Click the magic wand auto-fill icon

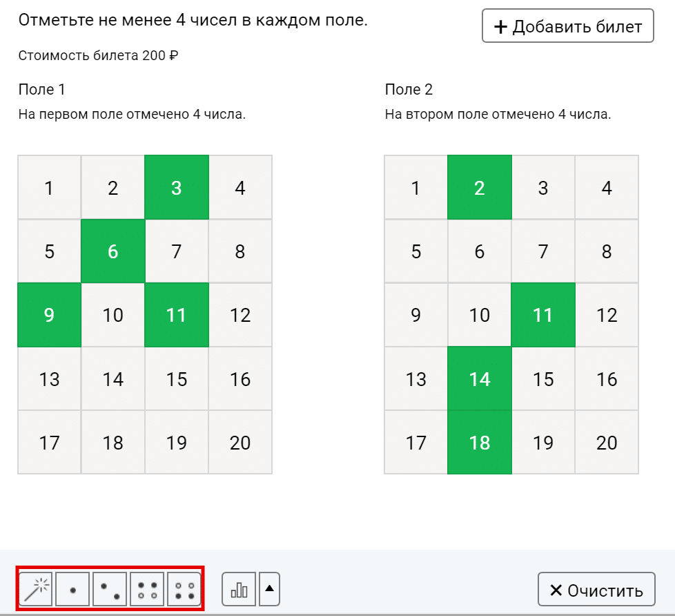(36, 589)
